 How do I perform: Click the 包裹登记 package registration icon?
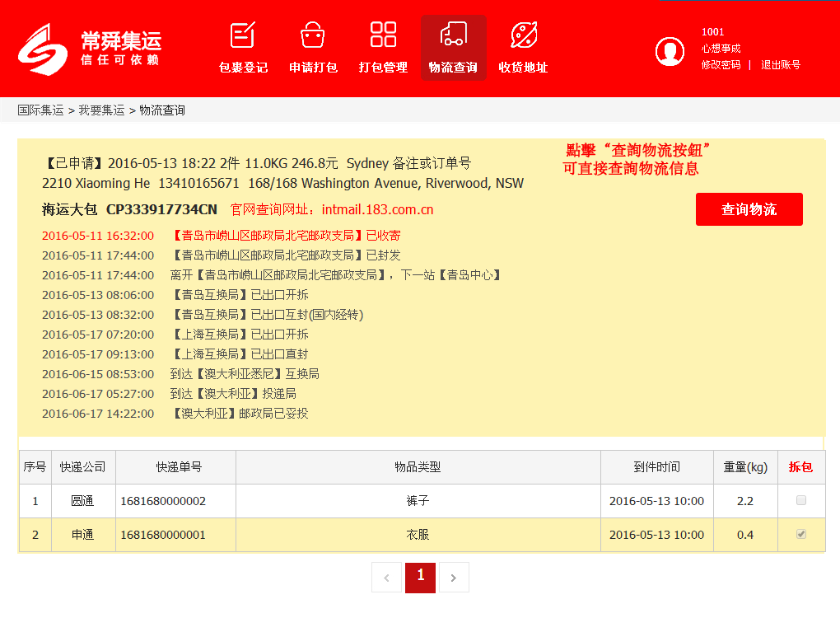point(243,35)
